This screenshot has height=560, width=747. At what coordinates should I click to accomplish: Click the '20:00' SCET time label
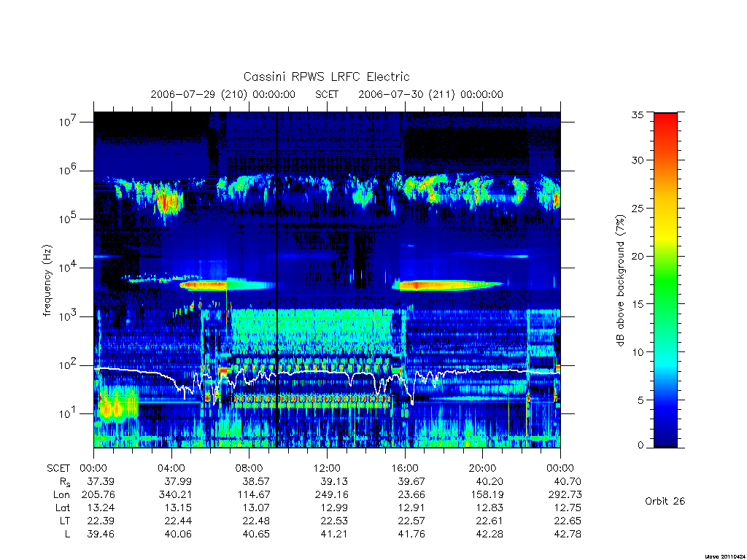483,468
